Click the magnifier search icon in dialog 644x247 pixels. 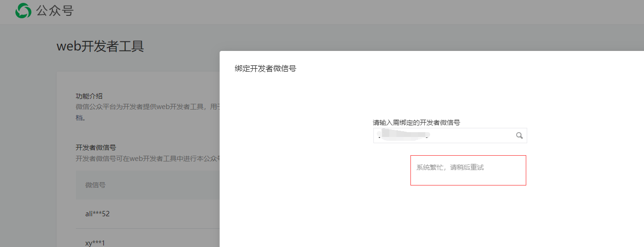pos(519,136)
